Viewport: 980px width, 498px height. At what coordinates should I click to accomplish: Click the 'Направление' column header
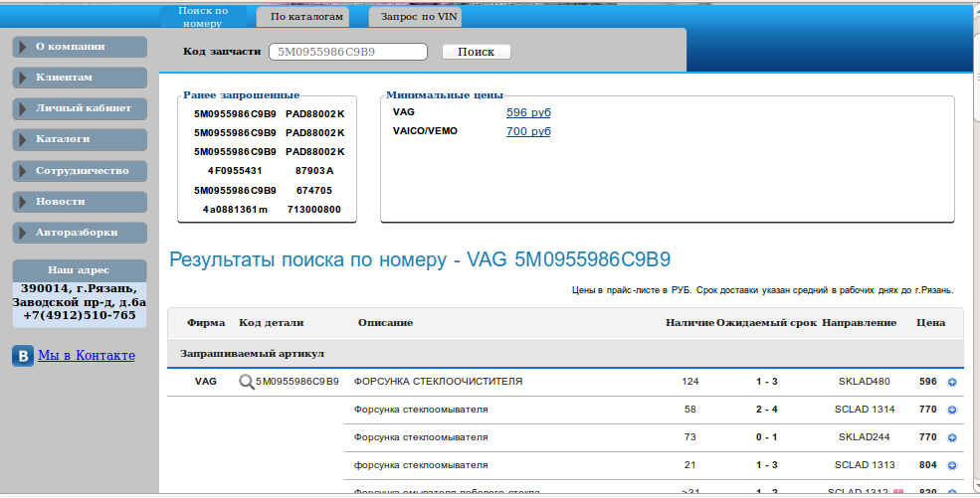point(859,323)
